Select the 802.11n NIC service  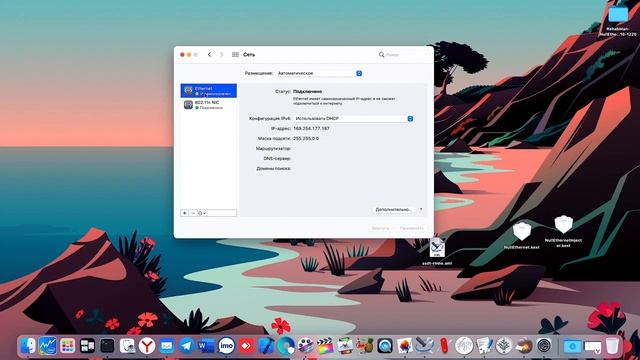coord(209,105)
